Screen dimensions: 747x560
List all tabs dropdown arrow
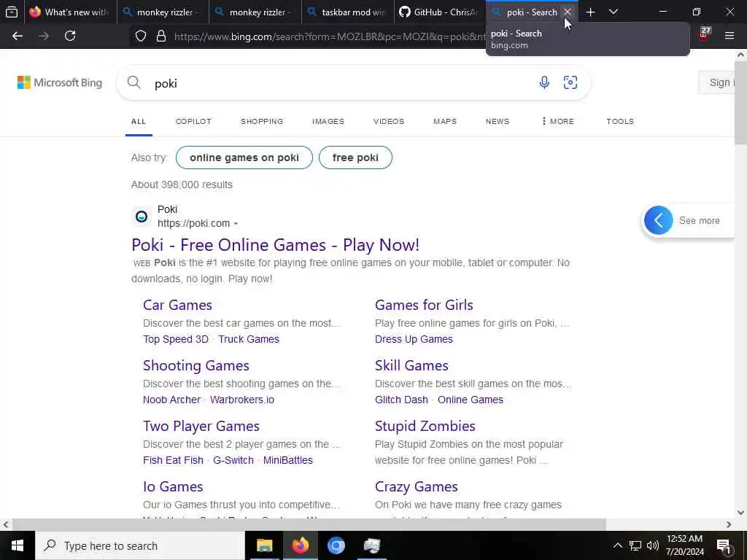point(614,12)
